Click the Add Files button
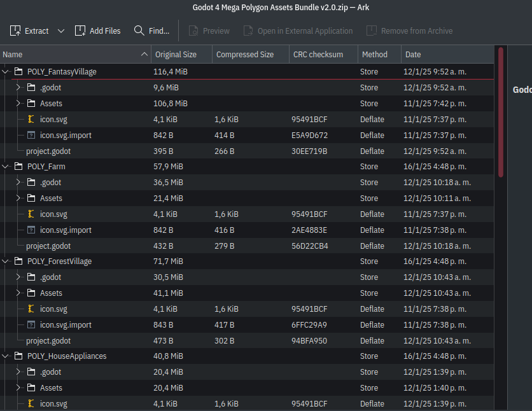This screenshot has height=411, width=532. tap(98, 31)
